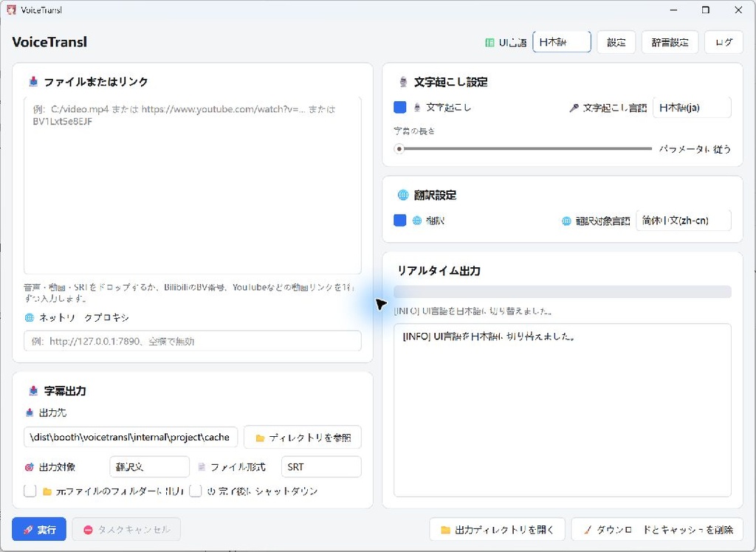
Task: Maximize the VoiceTransl window
Action: (706, 10)
